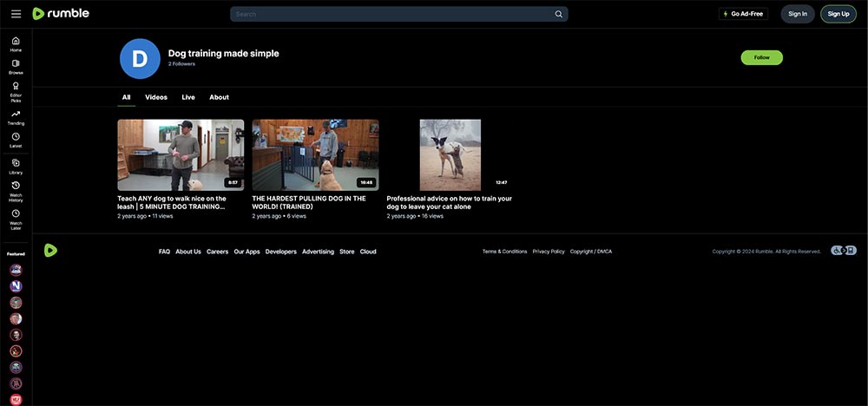Open the Terms & Conditions link
868x406 pixels.
tap(505, 252)
